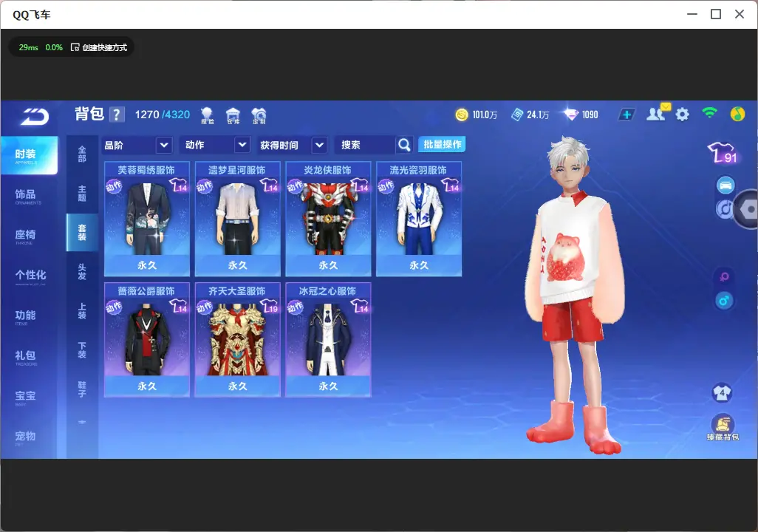Click the backpack help question mark icon
Viewport: 758px width, 532px height.
coord(117,115)
